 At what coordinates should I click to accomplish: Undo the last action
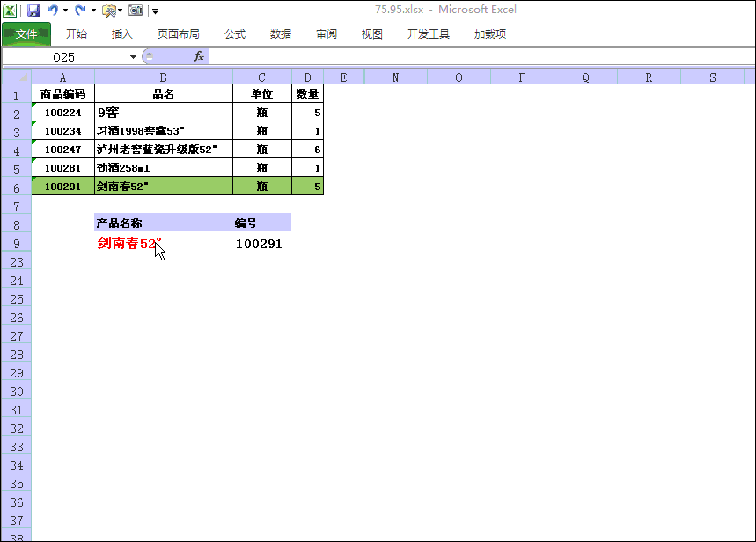pos(53,11)
